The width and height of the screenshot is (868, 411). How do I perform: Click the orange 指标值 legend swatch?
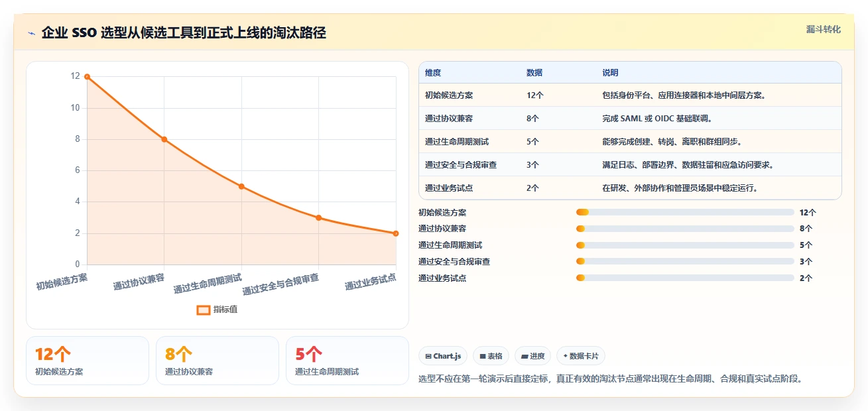pos(204,310)
